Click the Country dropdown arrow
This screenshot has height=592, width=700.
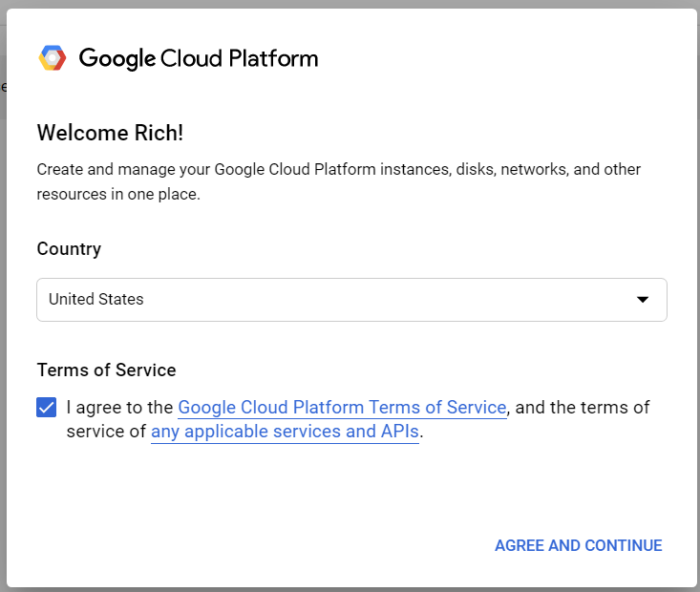[643, 300]
